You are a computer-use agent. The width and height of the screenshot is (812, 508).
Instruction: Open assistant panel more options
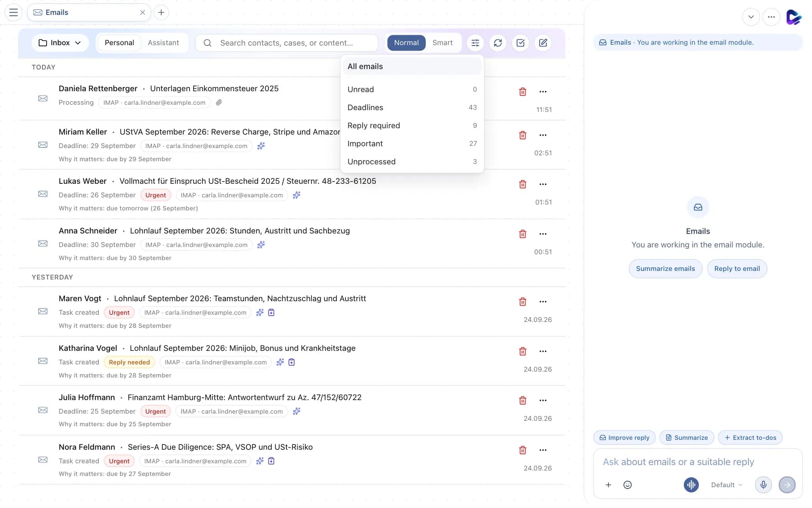(771, 17)
